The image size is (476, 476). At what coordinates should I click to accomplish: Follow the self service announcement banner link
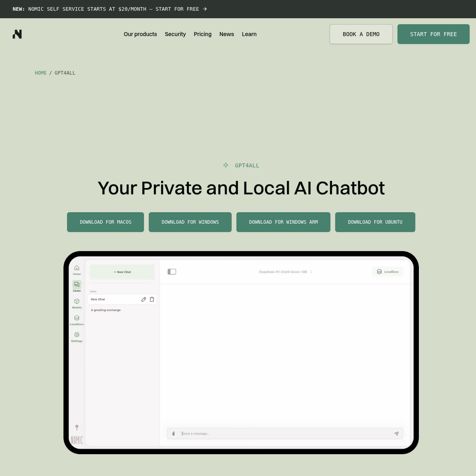click(x=110, y=9)
